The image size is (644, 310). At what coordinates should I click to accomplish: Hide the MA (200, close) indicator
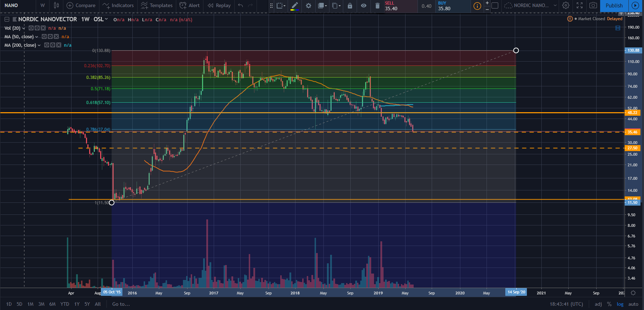point(47,45)
